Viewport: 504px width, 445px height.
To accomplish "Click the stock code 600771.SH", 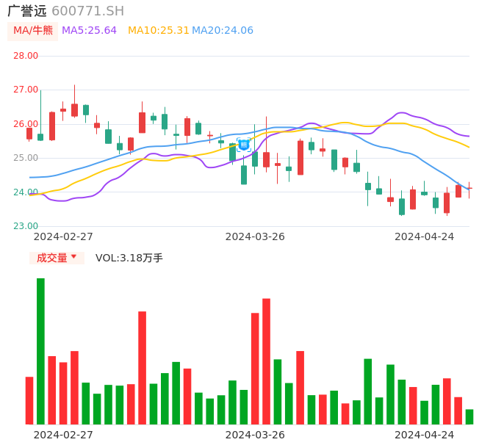I will (87, 11).
